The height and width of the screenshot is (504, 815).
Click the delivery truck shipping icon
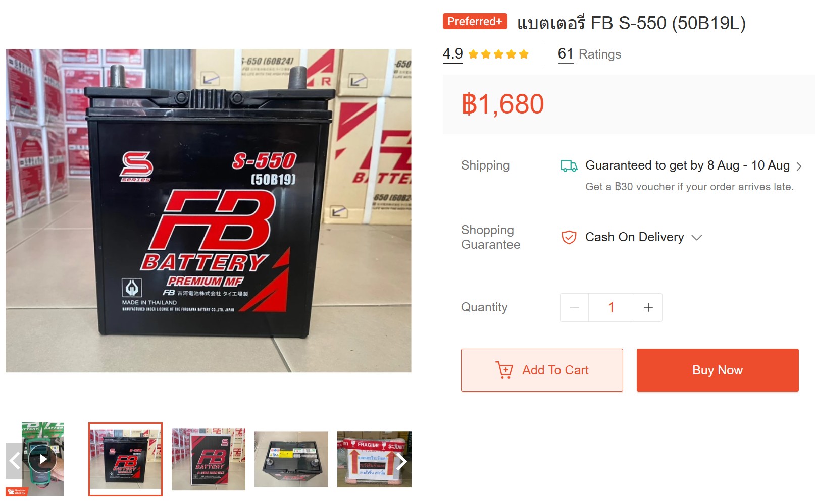(569, 166)
